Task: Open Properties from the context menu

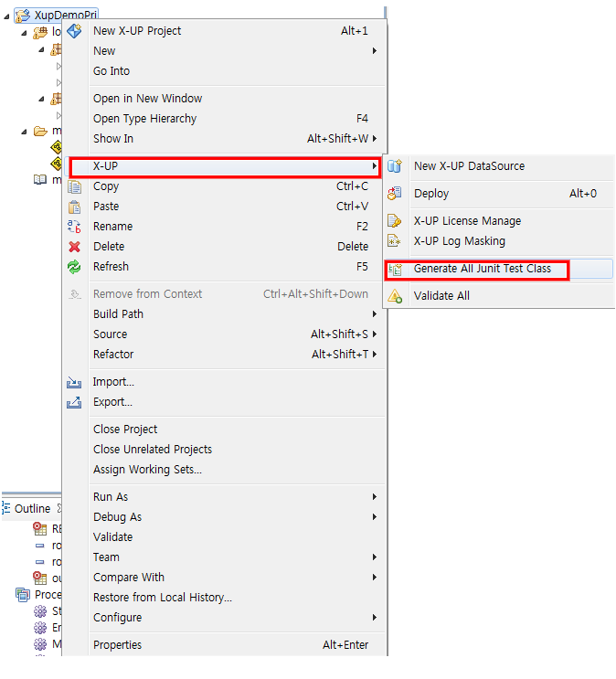Action: point(117,645)
